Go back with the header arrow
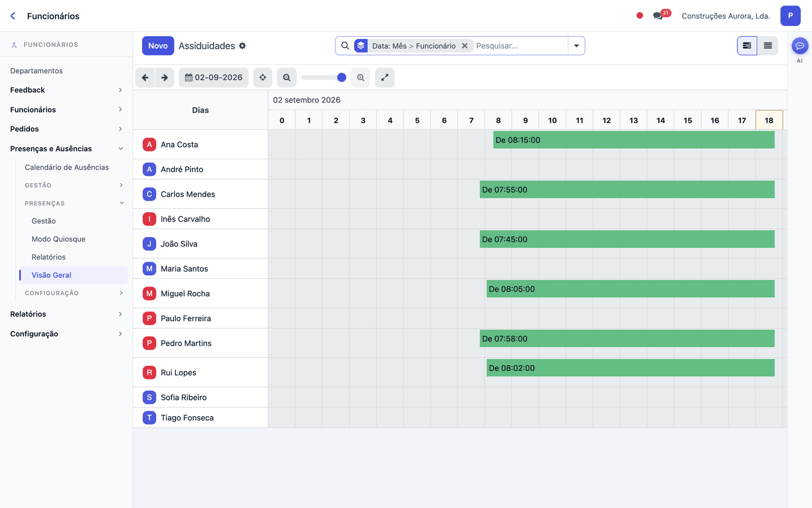 pyautogui.click(x=13, y=16)
